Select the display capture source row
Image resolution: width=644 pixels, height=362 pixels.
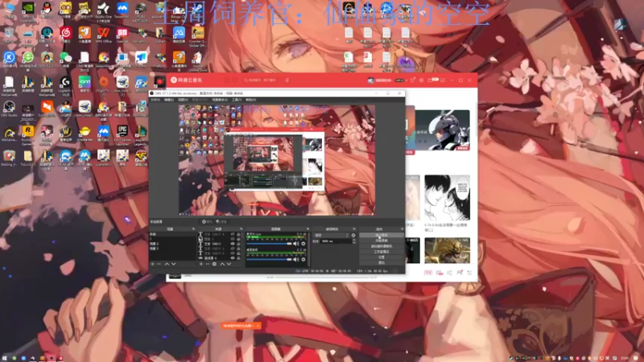pyautogui.click(x=220, y=257)
